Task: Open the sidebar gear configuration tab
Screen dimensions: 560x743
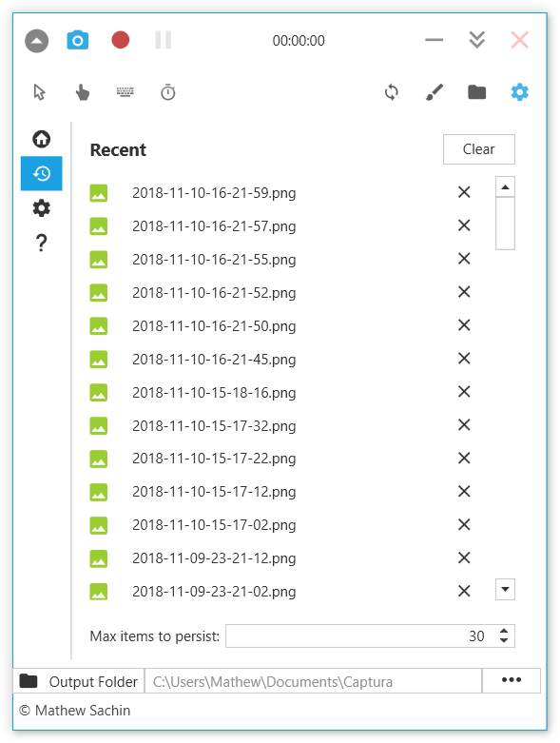Action: click(x=42, y=208)
